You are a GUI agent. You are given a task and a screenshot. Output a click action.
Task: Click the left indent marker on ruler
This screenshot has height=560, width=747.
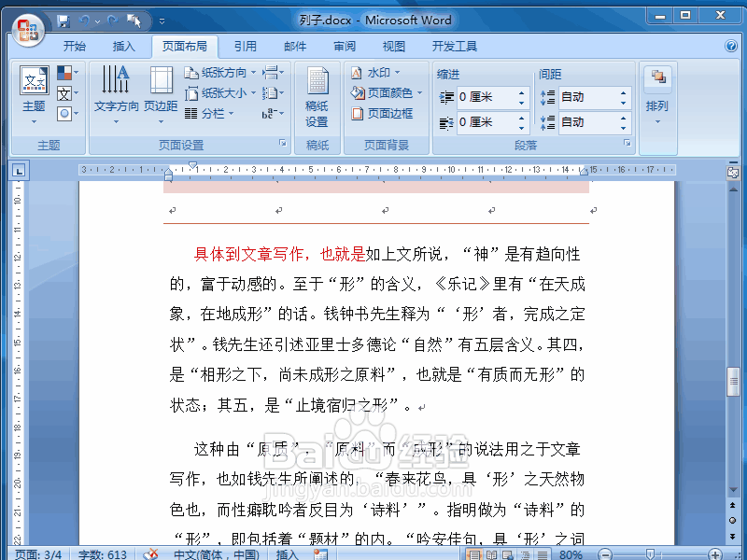pos(168,178)
